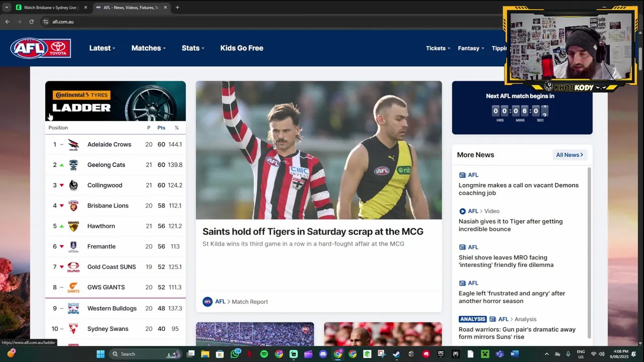Click the Brisbane Lions team logo
The height and width of the screenshot is (362, 644).
click(73, 206)
